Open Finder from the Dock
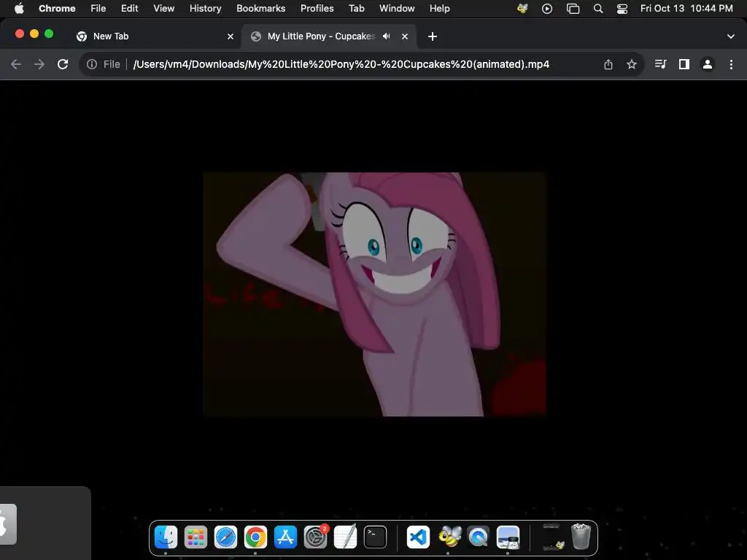This screenshot has width=747, height=560. (x=166, y=537)
